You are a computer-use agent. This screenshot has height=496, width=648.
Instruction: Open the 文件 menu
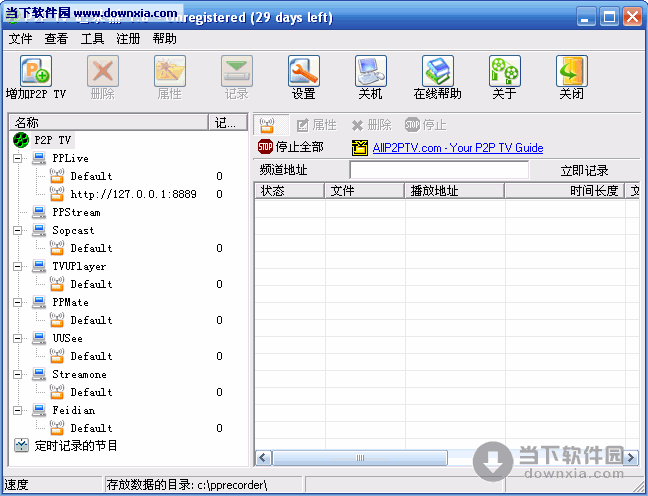tap(20, 39)
